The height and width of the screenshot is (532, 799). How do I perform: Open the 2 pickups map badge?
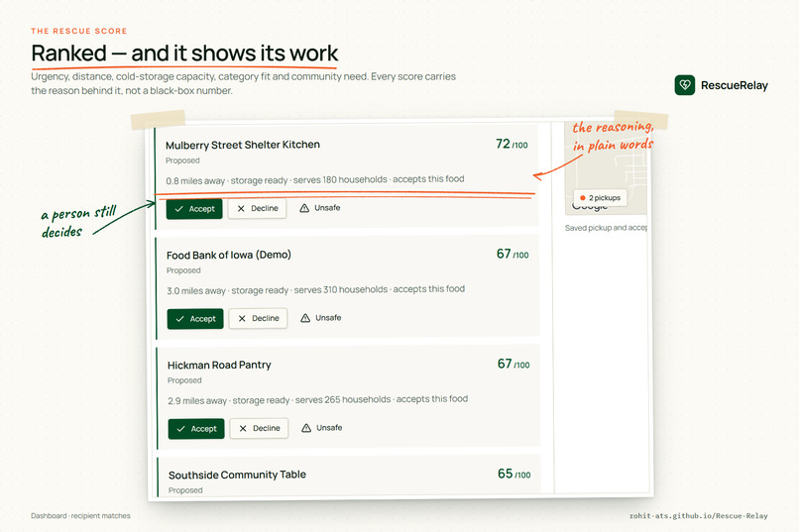point(601,197)
